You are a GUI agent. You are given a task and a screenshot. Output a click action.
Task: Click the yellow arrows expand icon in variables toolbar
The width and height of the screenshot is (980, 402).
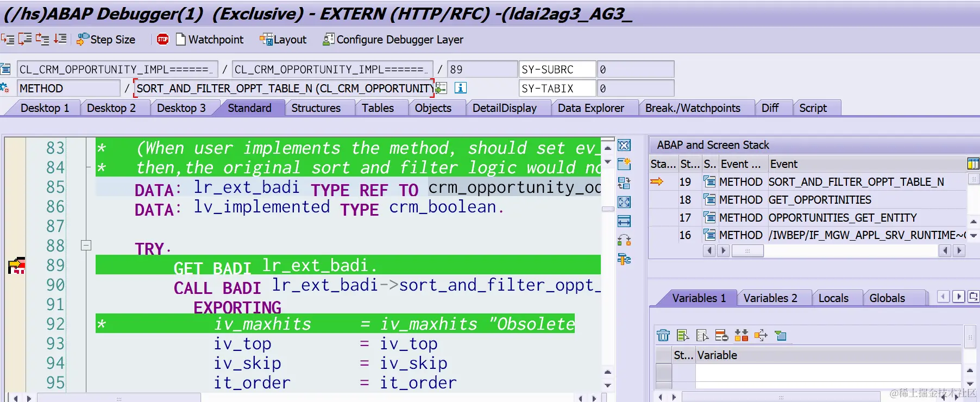761,335
